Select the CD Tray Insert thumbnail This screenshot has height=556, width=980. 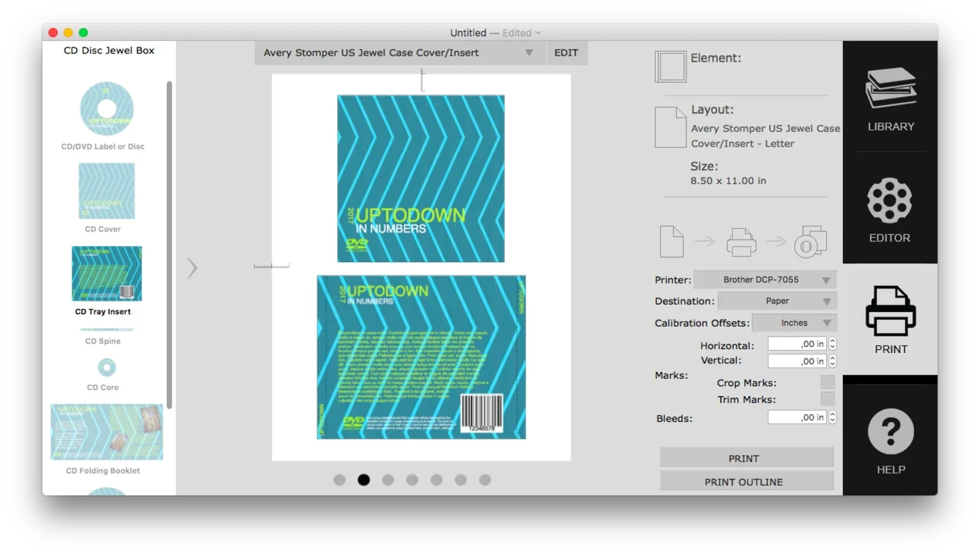(x=106, y=274)
